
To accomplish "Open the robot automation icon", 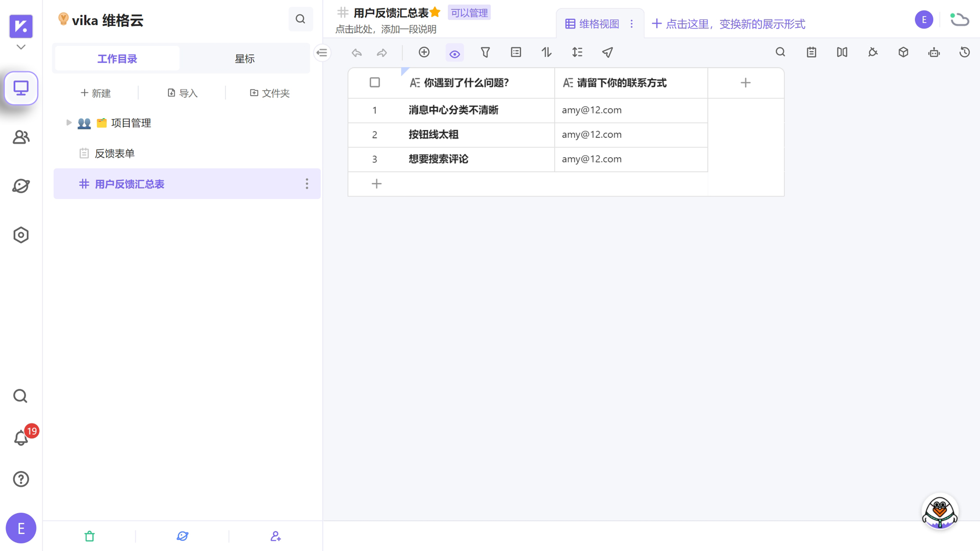I will point(934,52).
